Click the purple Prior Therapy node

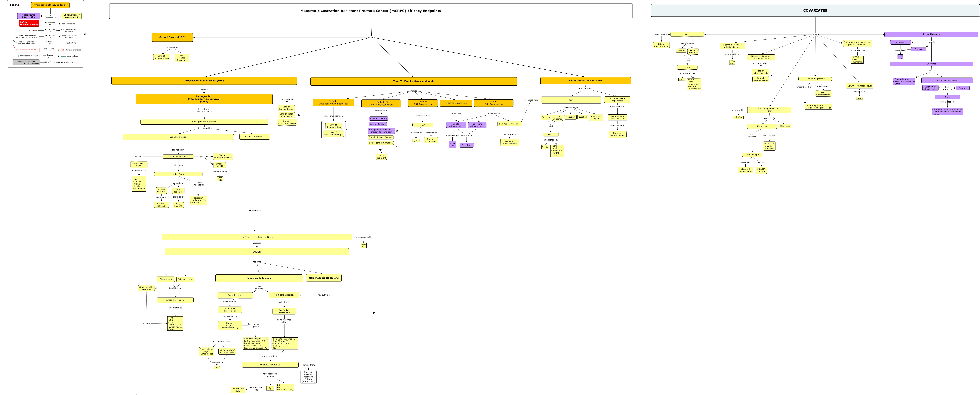931,34
